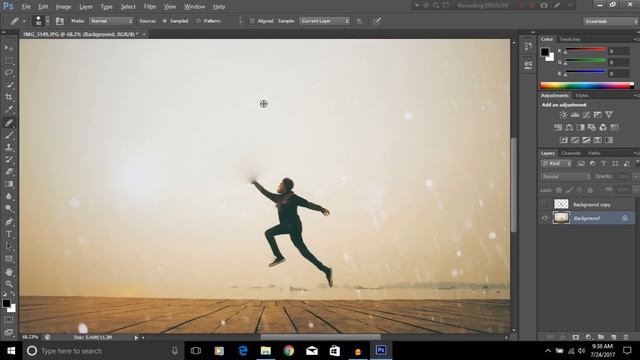Open the tool preset picker arrow

pyautogui.click(x=24, y=21)
